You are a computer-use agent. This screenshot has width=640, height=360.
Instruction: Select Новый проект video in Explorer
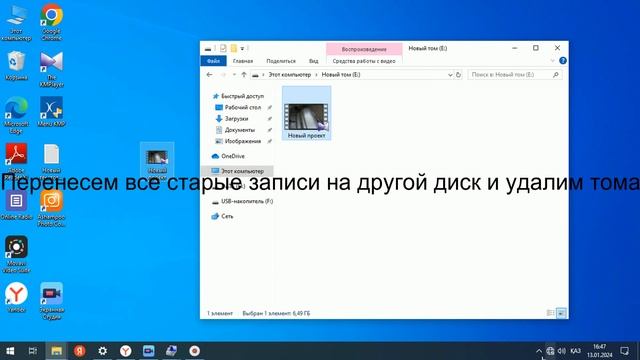click(307, 113)
